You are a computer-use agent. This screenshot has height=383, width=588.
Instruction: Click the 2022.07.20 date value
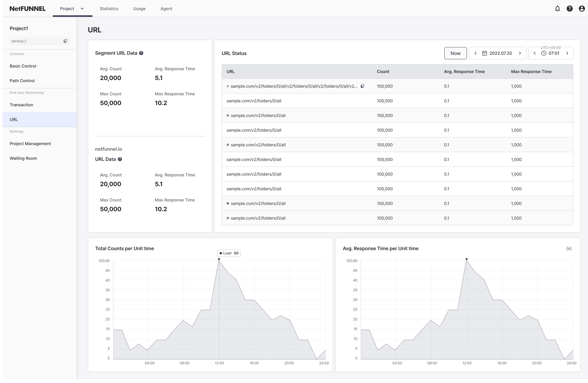(x=501, y=53)
